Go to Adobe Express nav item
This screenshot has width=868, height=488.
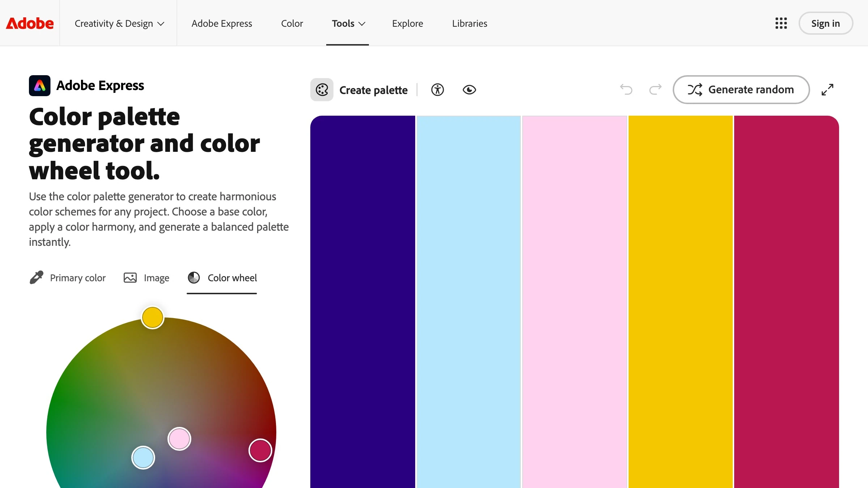click(222, 23)
